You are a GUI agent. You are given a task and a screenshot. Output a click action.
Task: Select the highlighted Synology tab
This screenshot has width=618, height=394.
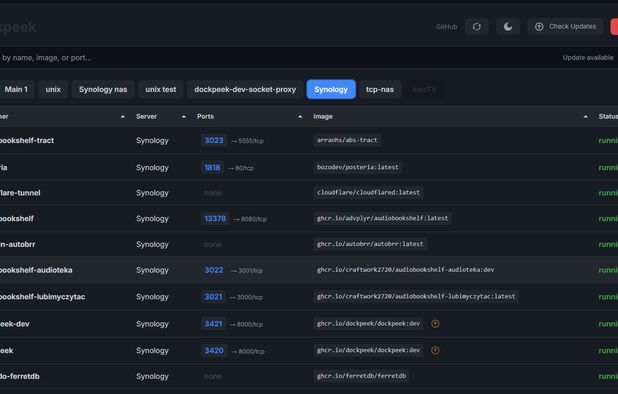tap(331, 89)
